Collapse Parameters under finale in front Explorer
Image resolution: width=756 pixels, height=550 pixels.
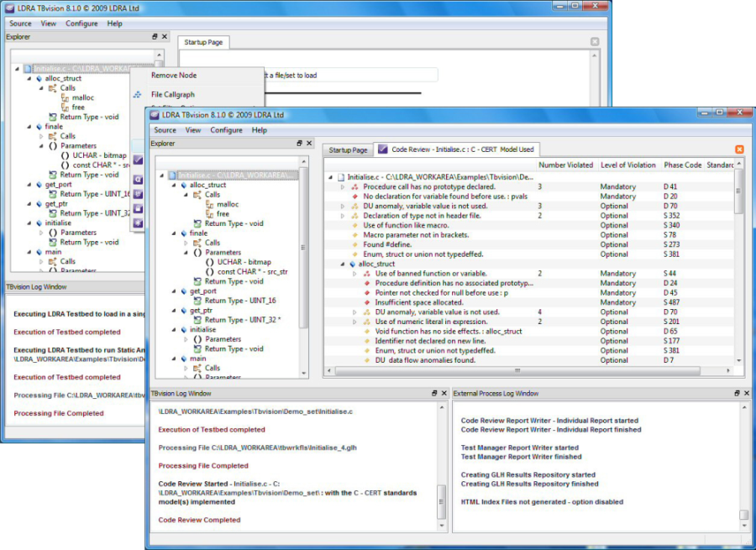(x=186, y=253)
